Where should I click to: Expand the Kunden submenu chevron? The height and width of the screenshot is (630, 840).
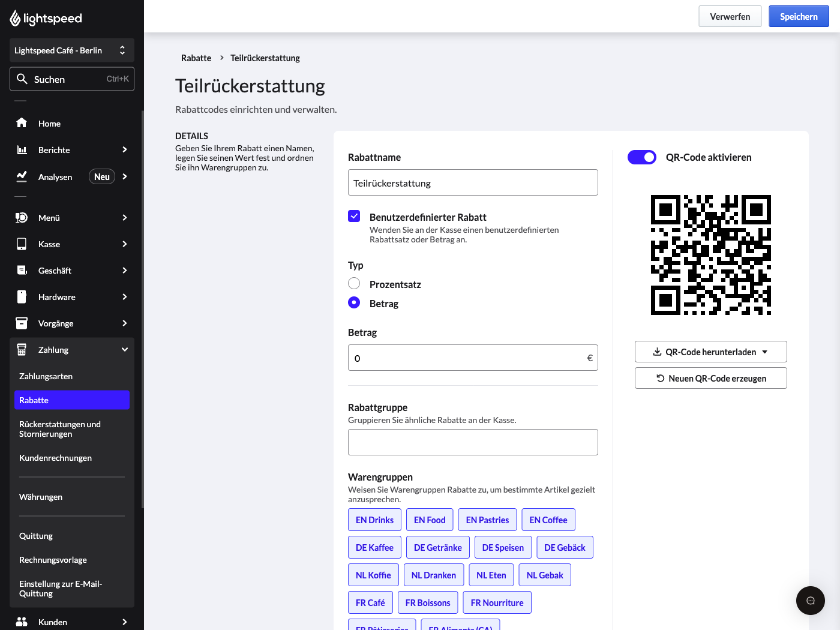tap(125, 622)
